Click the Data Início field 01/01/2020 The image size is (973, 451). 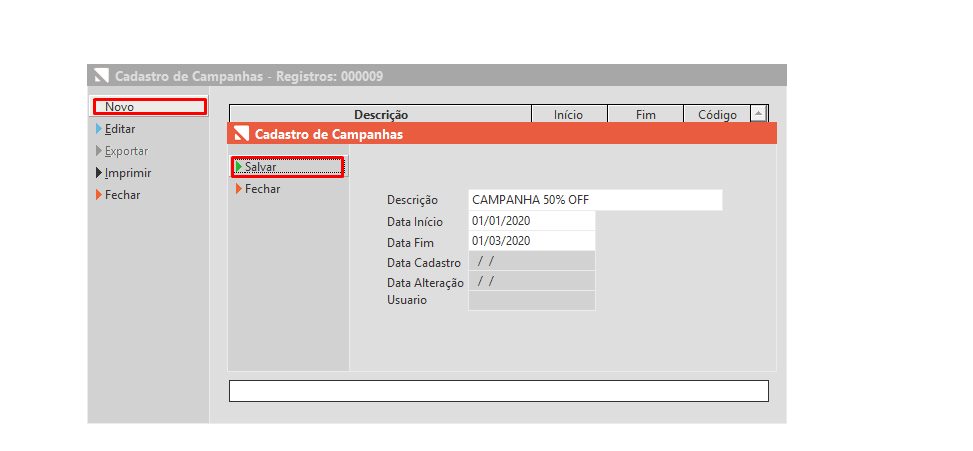pos(532,221)
